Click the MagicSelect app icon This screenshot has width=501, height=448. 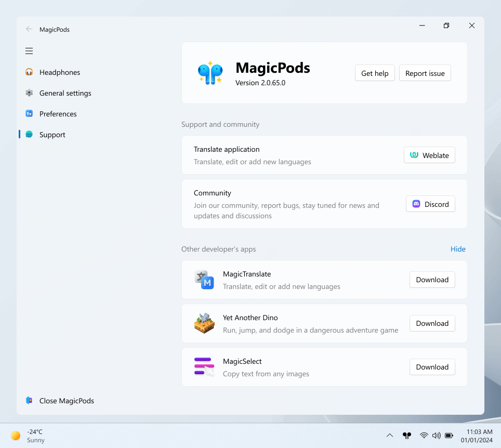click(204, 367)
